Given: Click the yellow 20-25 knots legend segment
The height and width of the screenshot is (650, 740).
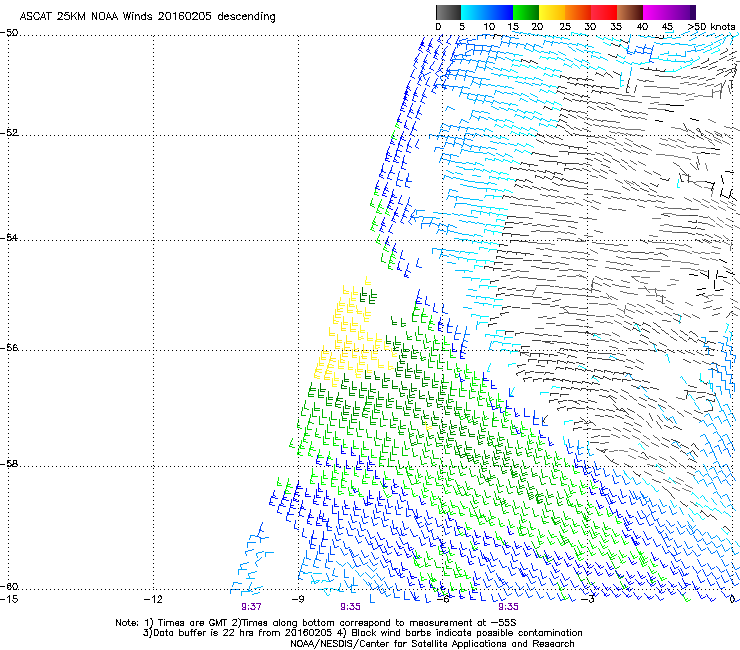Looking at the screenshot, I should 552,12.
